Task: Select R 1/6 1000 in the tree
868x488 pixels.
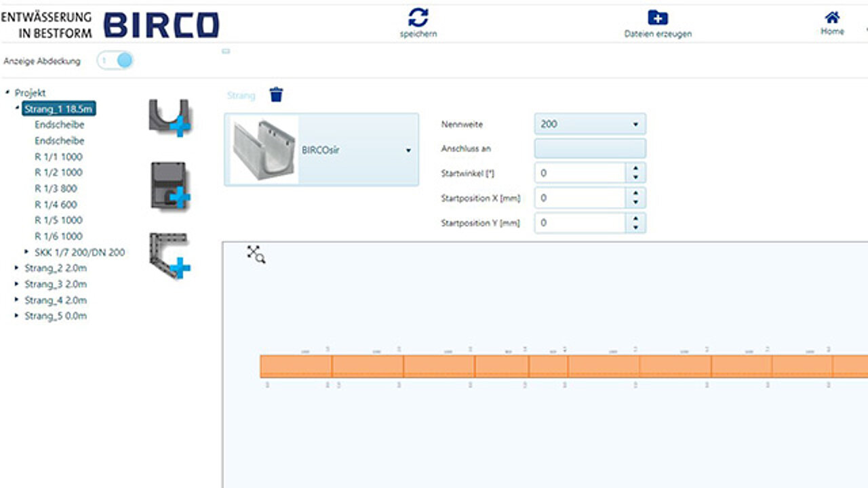Action: (58, 237)
